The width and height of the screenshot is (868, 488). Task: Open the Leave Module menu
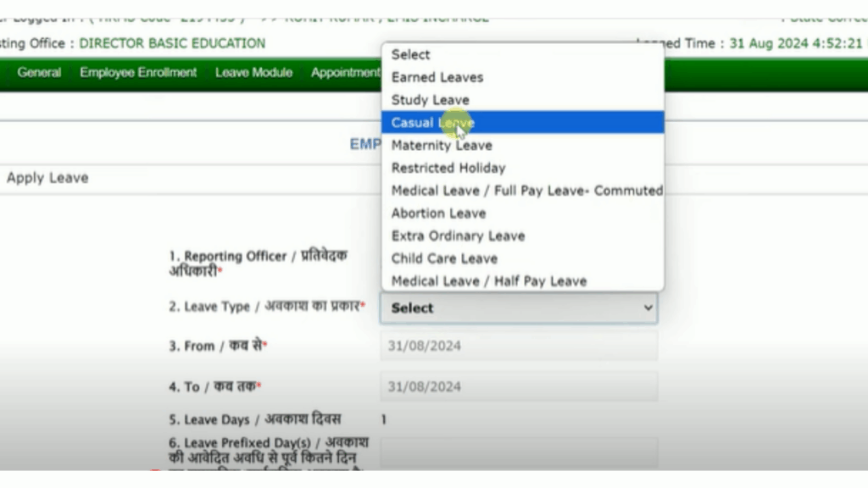tap(253, 73)
